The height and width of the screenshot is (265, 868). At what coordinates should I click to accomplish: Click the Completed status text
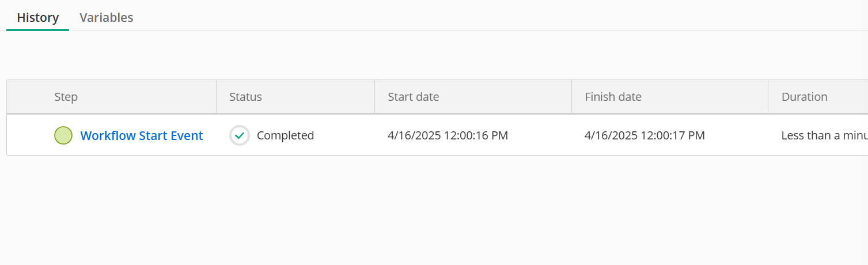coord(285,135)
